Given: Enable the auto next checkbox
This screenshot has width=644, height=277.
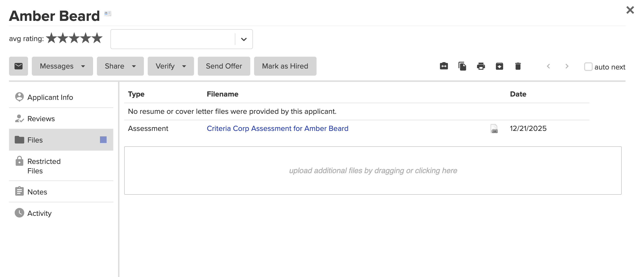Looking at the screenshot, I should (588, 67).
